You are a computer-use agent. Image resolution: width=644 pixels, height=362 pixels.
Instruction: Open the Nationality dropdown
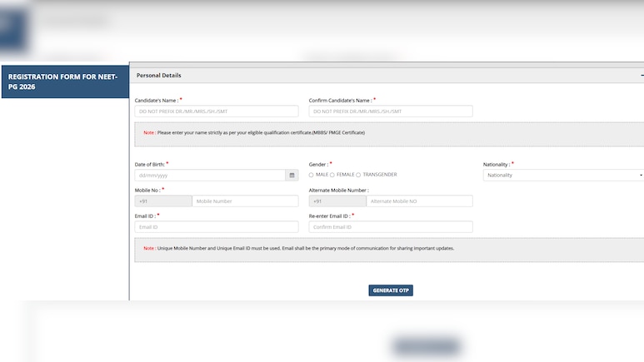tap(563, 176)
